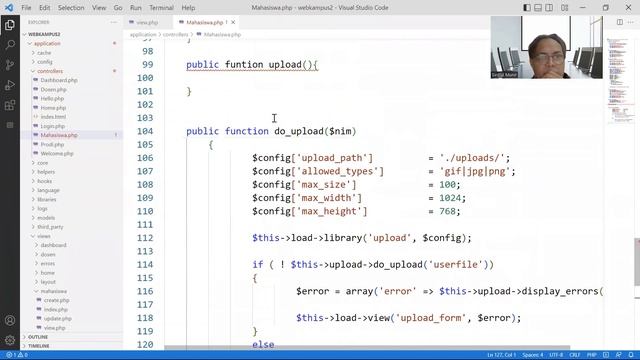Click the split editor right icon
Image resolution: width=640 pixels, height=360 pixels.
click(619, 22)
